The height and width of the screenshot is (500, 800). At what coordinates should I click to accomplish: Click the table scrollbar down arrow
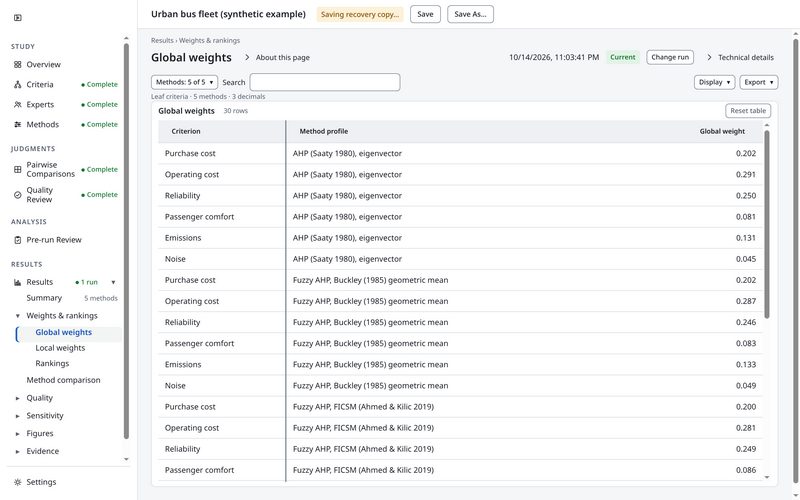coord(766,478)
